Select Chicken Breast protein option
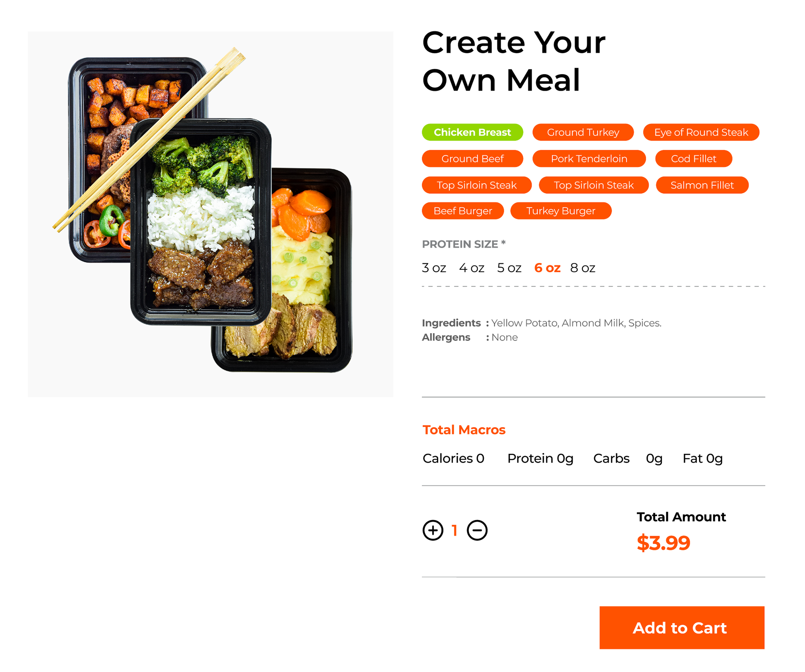805x672 pixels. pos(473,132)
